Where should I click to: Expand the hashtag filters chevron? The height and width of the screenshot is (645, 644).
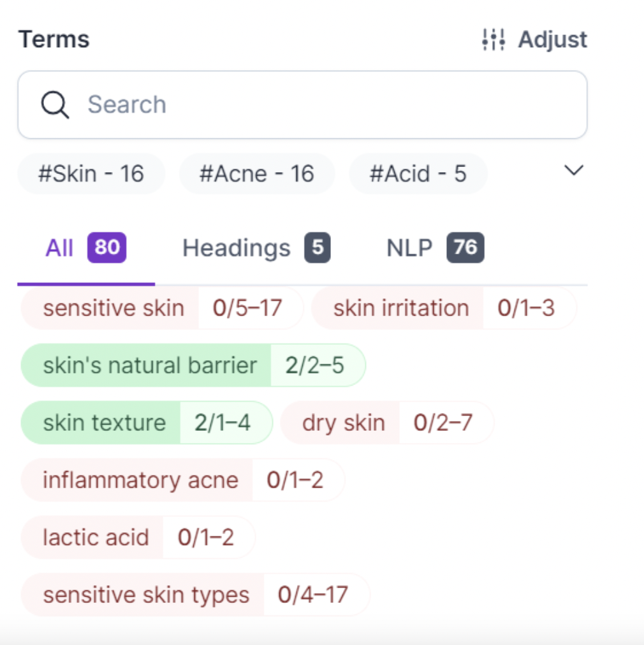(574, 171)
